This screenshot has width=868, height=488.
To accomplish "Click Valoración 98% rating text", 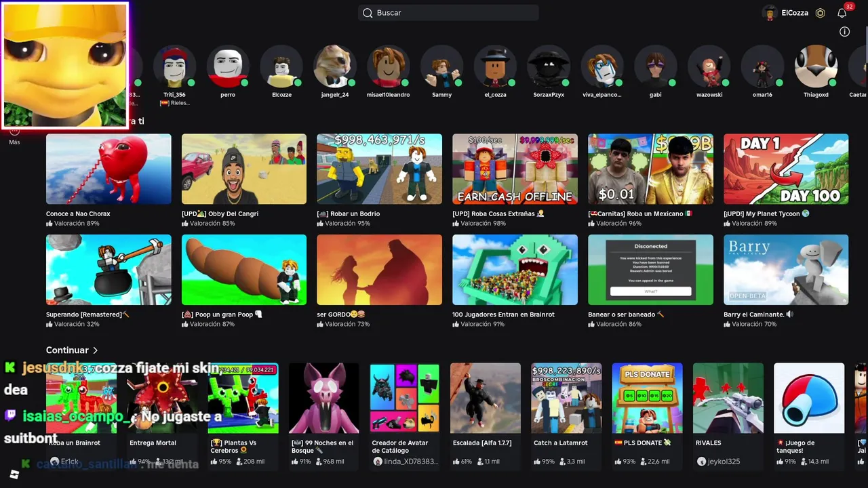I will 483,223.
